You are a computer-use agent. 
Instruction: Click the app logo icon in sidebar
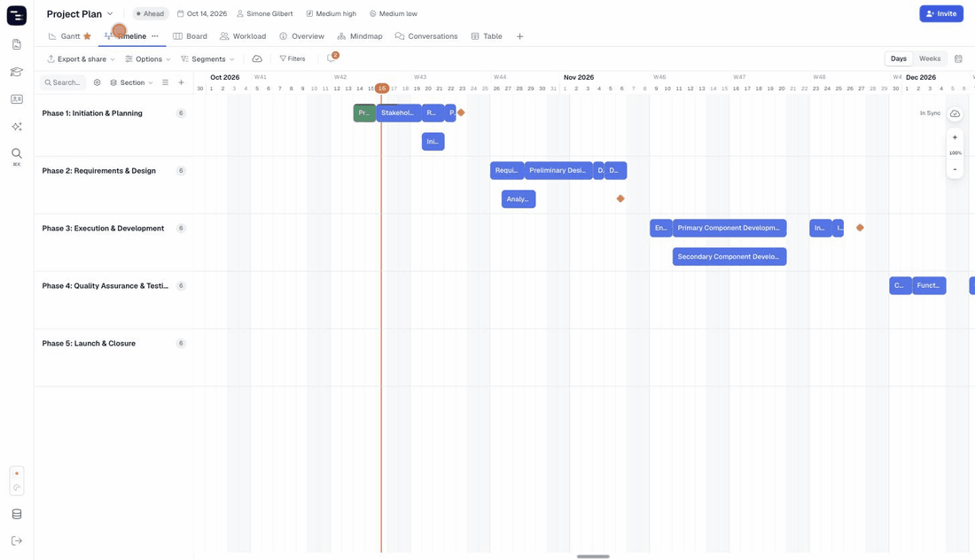point(17,16)
